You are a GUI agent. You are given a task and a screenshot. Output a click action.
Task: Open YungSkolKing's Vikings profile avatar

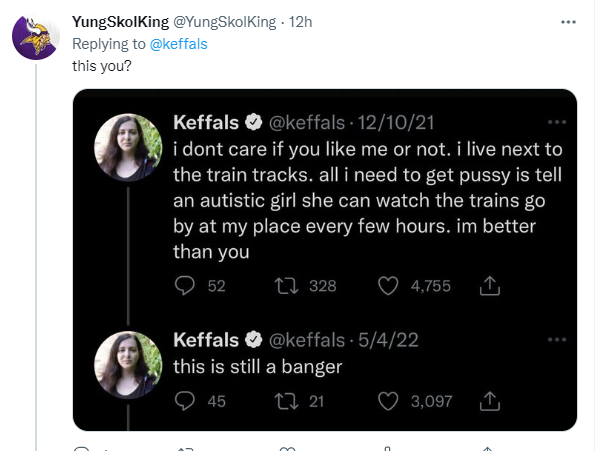(36, 37)
